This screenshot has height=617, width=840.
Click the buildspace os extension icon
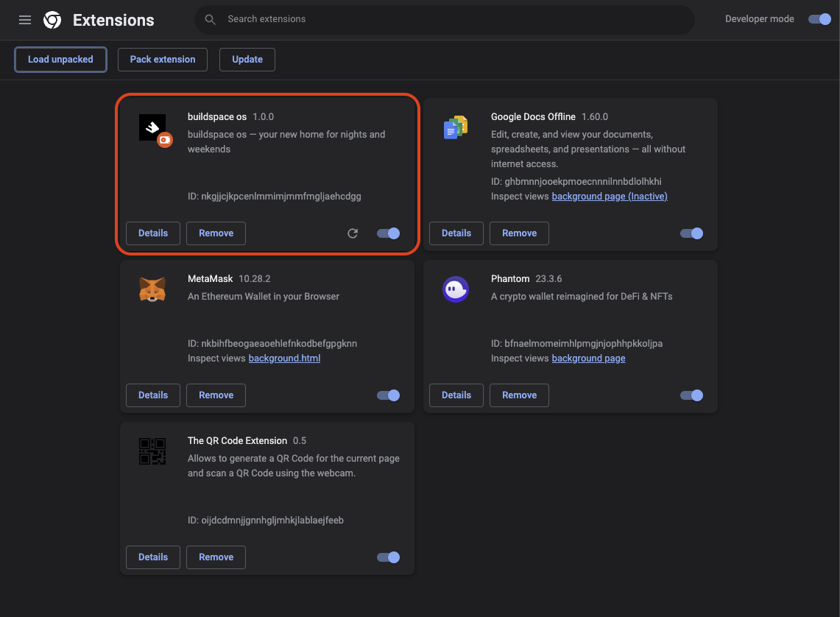[x=155, y=130]
